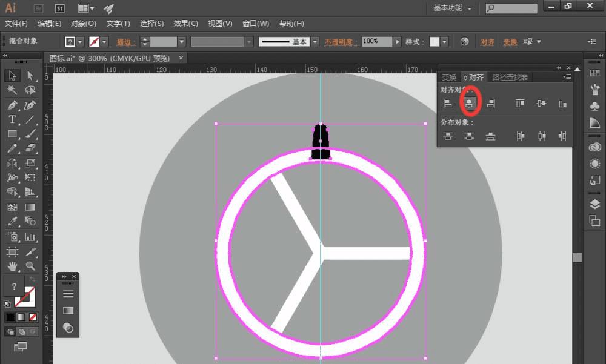
Task: Open Align panel flyout menu
Action: [567, 77]
